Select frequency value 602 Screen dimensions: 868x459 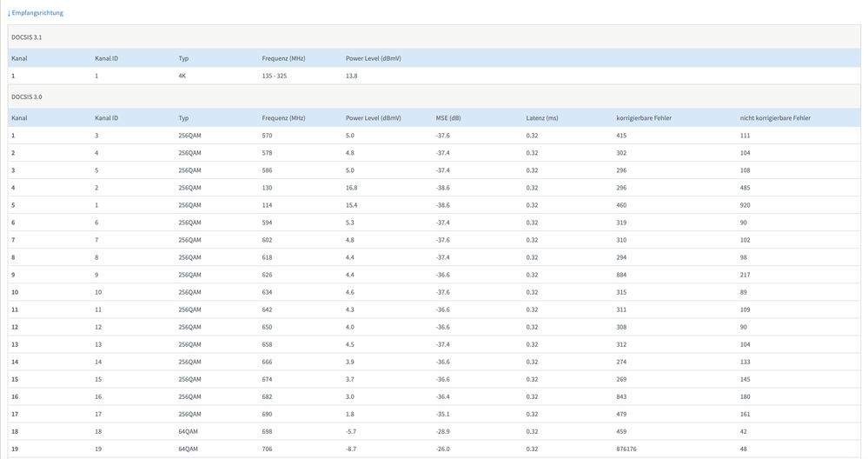(268, 240)
